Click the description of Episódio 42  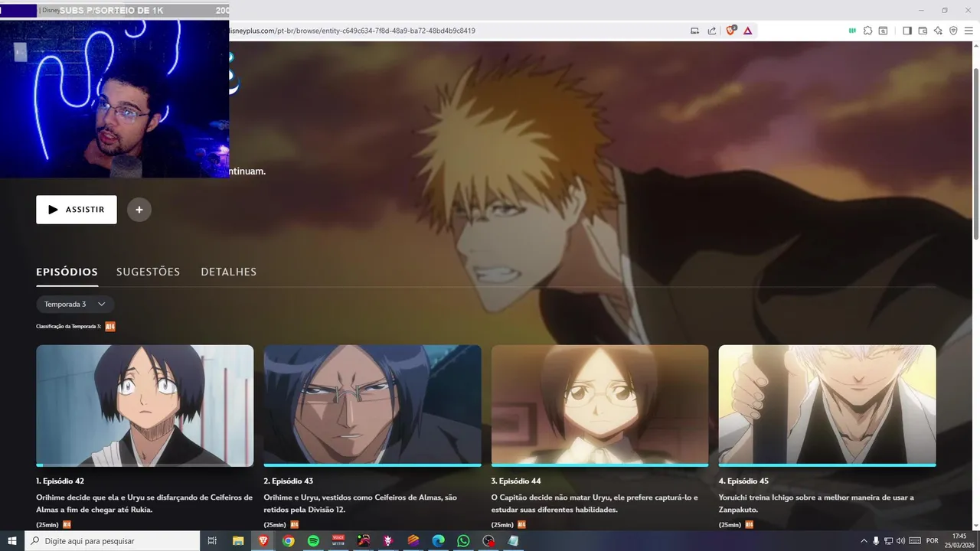[x=144, y=504]
